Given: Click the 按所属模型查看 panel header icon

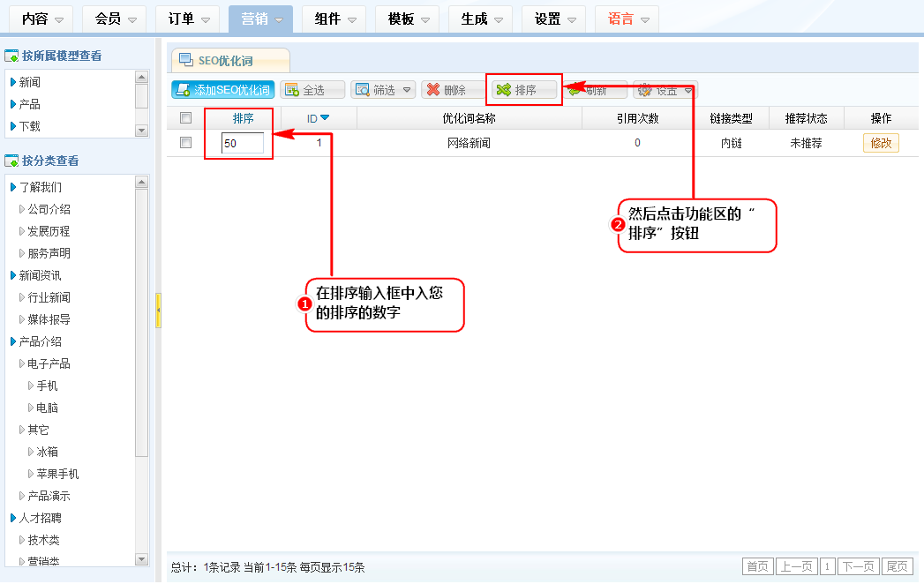Looking at the screenshot, I should pyautogui.click(x=12, y=56).
